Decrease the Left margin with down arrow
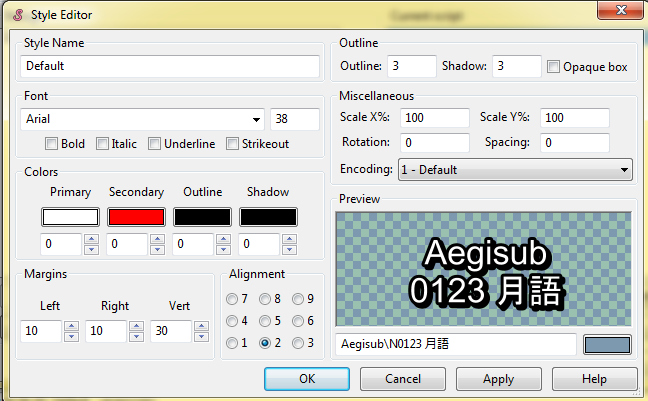Viewport: 648px width, 401px height. [71, 336]
